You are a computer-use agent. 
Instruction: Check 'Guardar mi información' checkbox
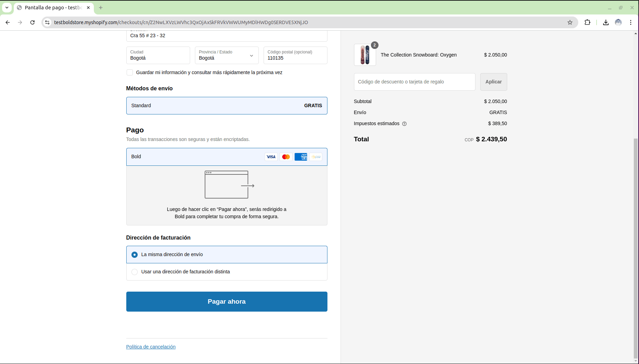[x=130, y=72]
